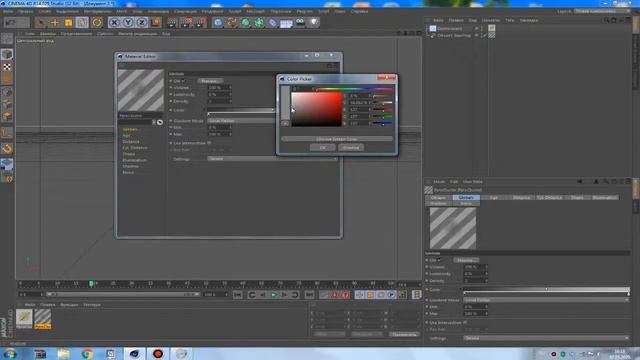
Task: Click the red R channel slider
Action: (x=382, y=109)
